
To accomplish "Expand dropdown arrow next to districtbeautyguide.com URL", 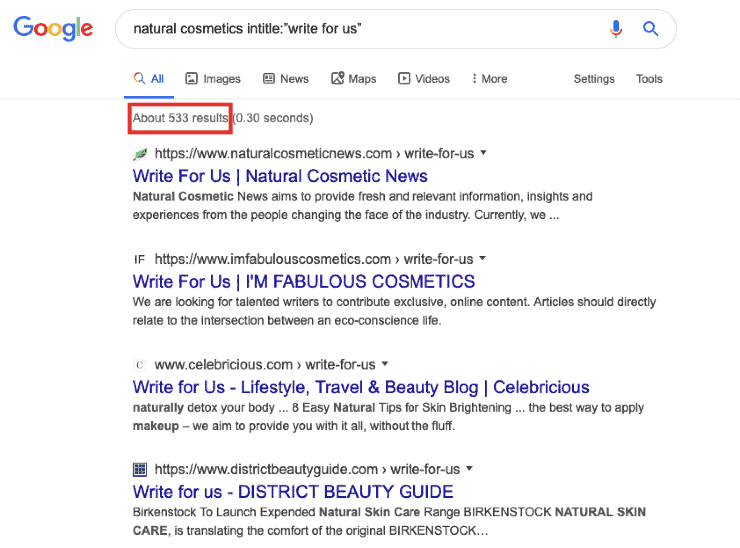I will pyautogui.click(x=469, y=469).
